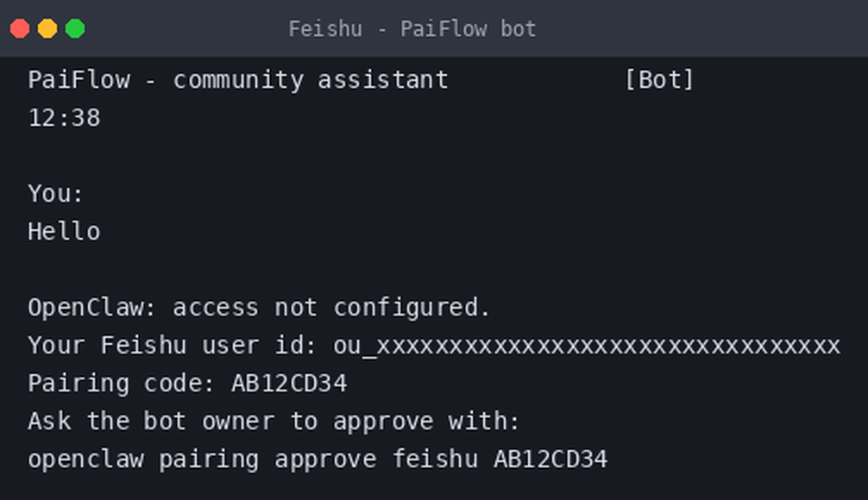868x500 pixels.
Task: Click the 'Feishu - PaiFlow bot' window title
Action: pos(412,28)
